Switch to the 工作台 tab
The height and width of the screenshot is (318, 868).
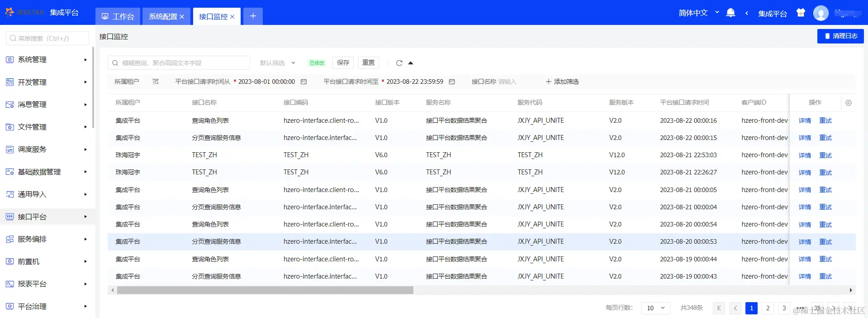[118, 16]
